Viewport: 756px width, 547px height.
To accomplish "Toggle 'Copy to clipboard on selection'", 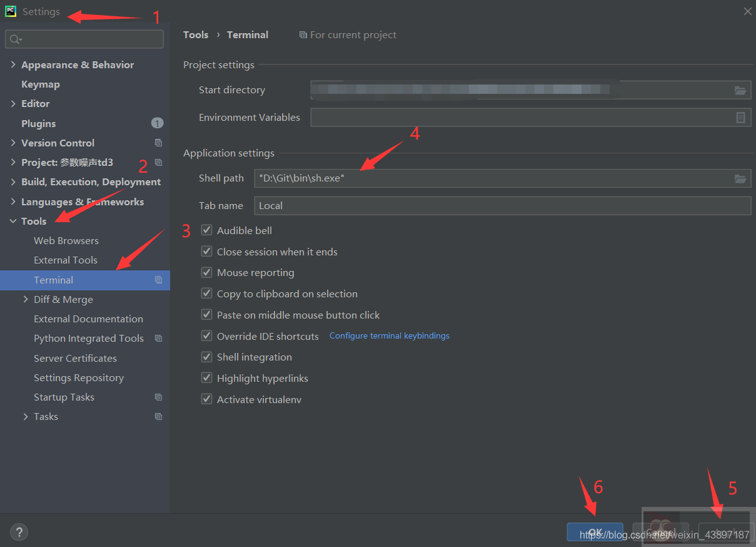I will coord(206,293).
